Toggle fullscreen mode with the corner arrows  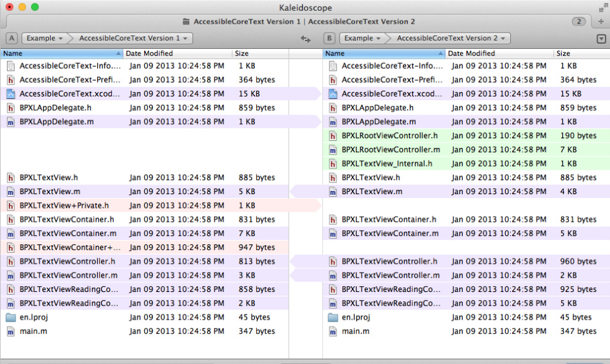(603, 6)
